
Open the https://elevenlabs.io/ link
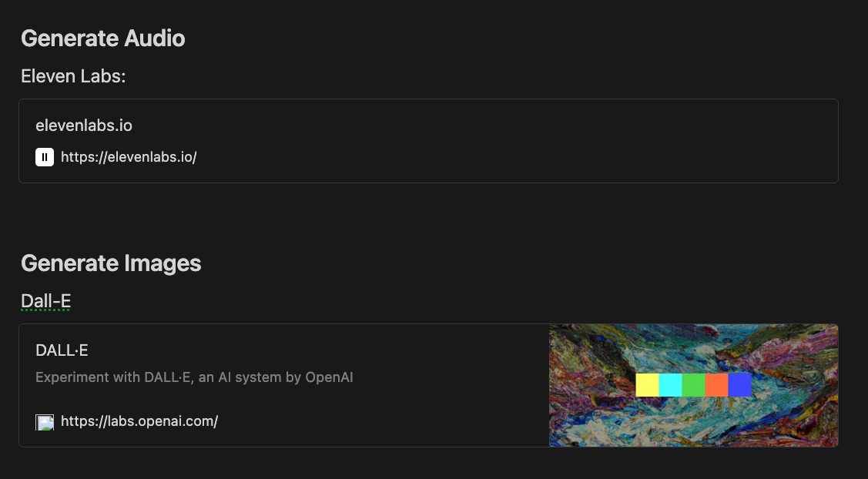point(129,157)
